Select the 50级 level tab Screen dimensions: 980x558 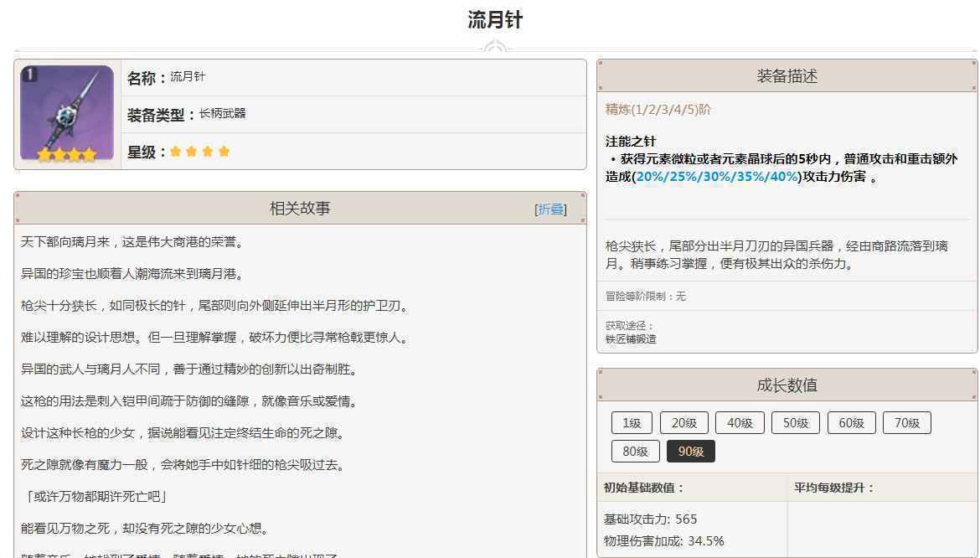point(796,423)
